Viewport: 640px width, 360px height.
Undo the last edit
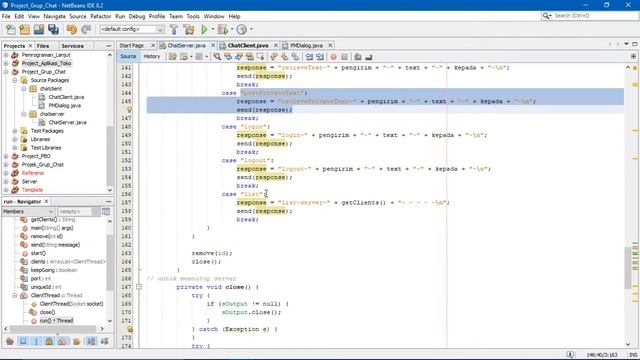[72, 29]
